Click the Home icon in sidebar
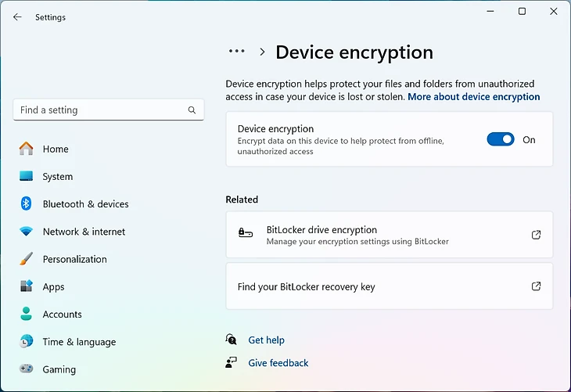Image resolution: width=571 pixels, height=392 pixels. click(x=27, y=149)
